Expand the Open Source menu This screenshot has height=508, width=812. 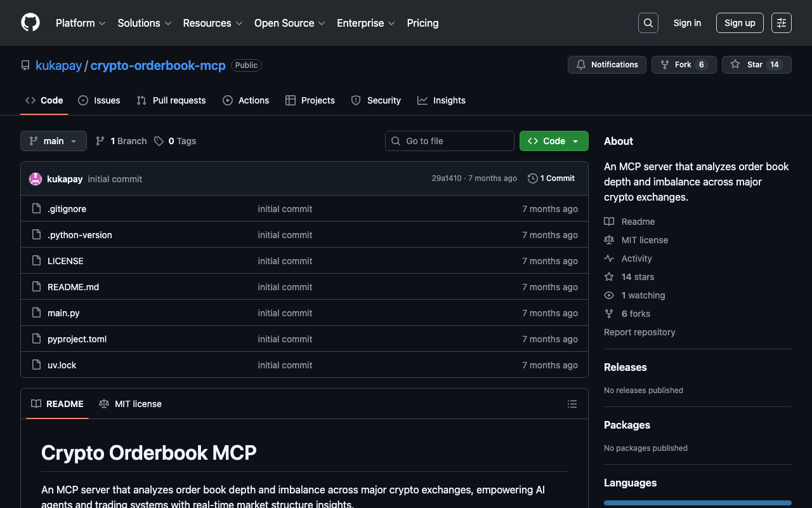click(289, 23)
